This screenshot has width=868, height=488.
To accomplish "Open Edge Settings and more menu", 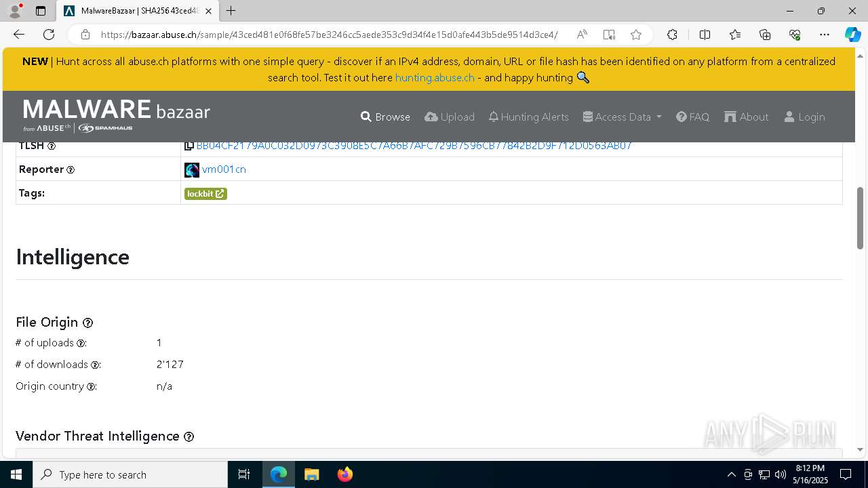I will point(824,35).
